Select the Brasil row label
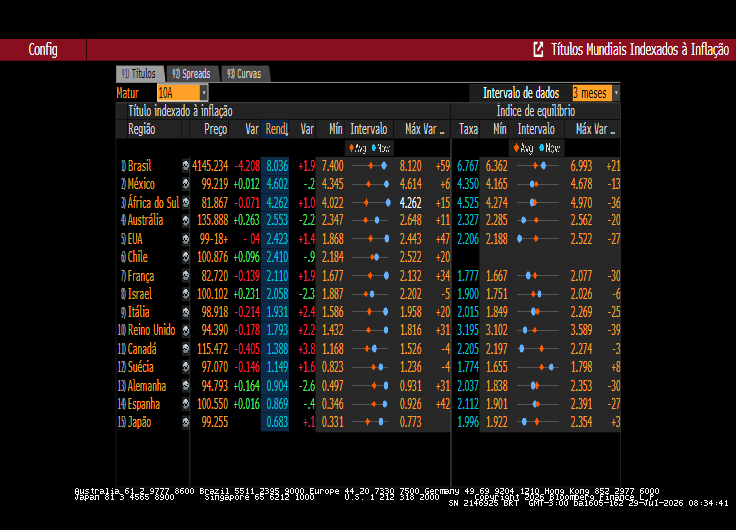This screenshot has width=736, height=530. point(139,166)
